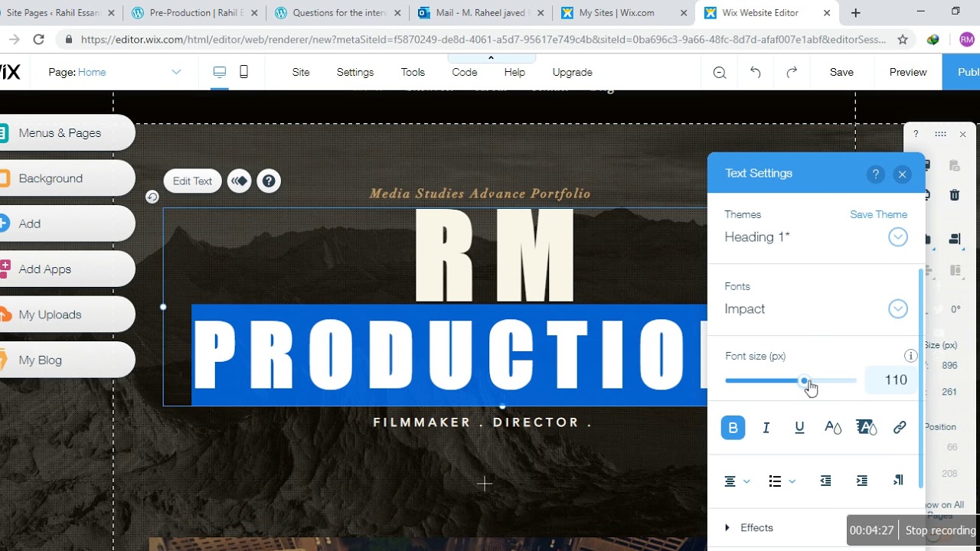Screen dimensions: 980x551
Task: Close the editor toolbar
Action: tap(962, 134)
